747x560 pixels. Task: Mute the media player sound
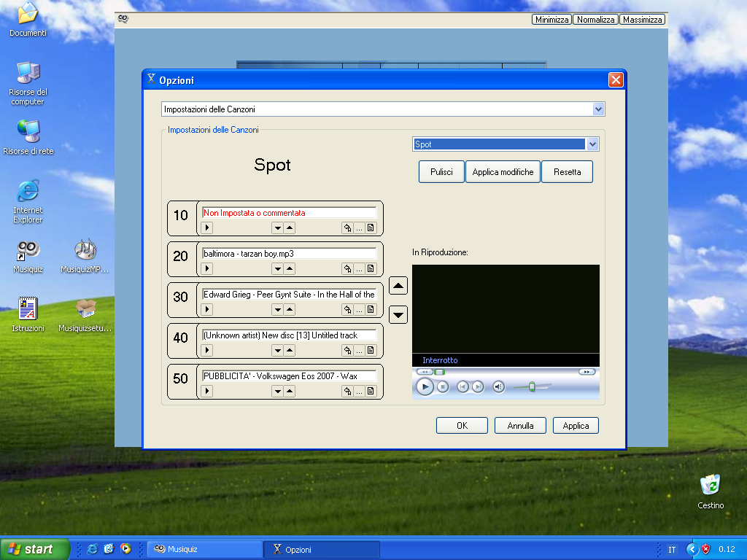click(498, 387)
